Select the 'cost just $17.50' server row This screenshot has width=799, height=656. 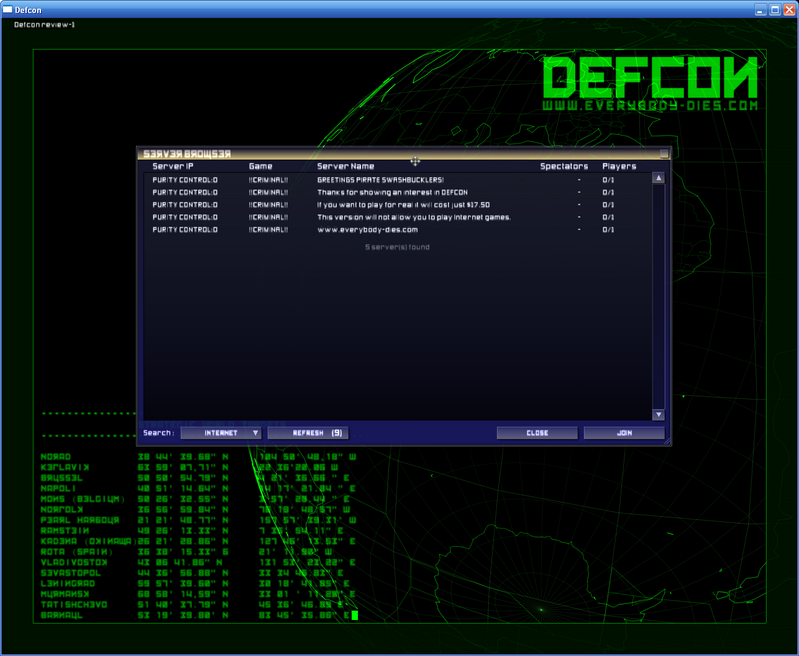(397, 205)
